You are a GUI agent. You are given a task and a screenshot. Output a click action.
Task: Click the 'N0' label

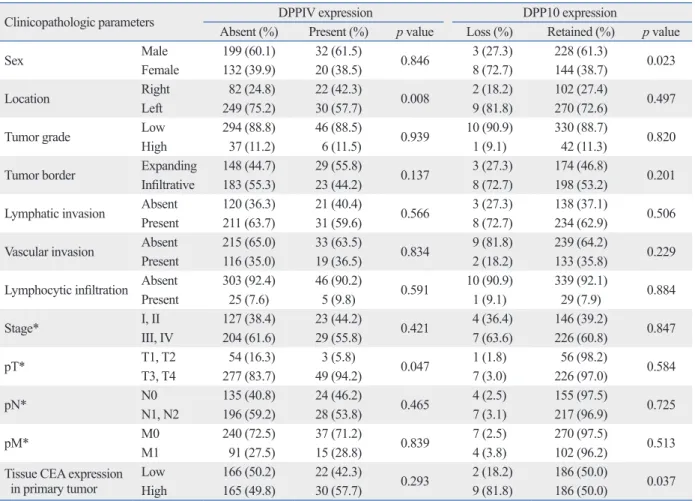[149, 395]
